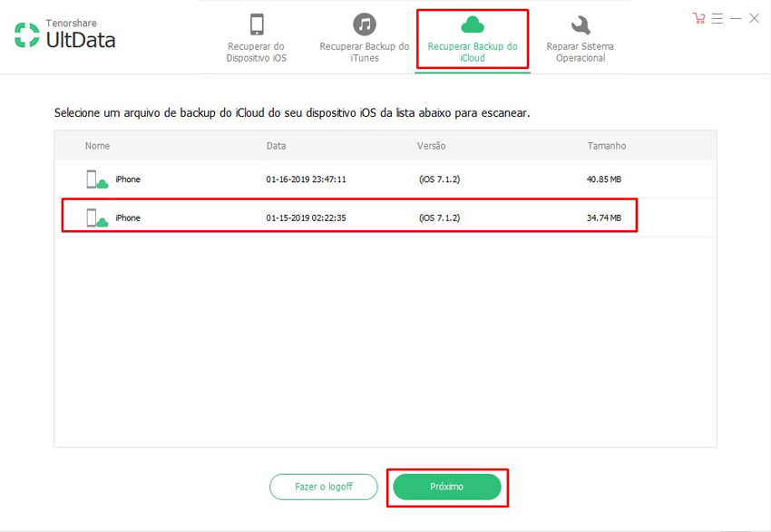
Task: Sort backups by the Versão column header
Action: (x=431, y=146)
